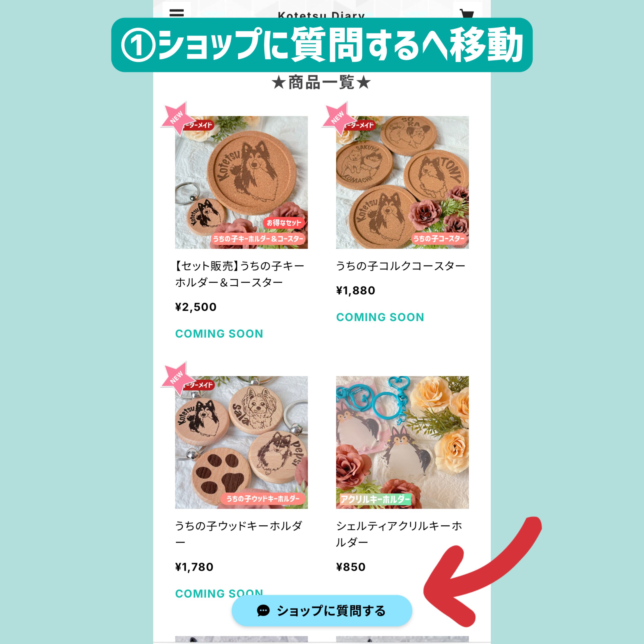
Task: Open the shopping cart icon
Action: (467, 13)
